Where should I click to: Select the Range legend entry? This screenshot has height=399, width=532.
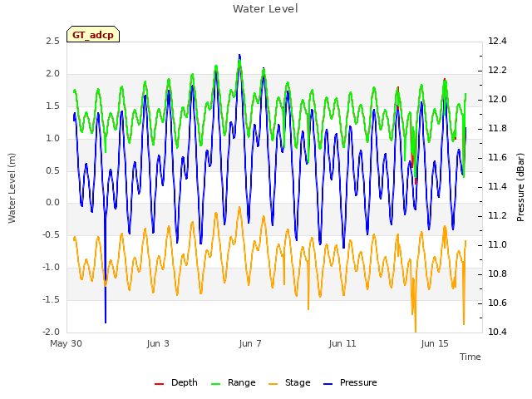point(233,382)
